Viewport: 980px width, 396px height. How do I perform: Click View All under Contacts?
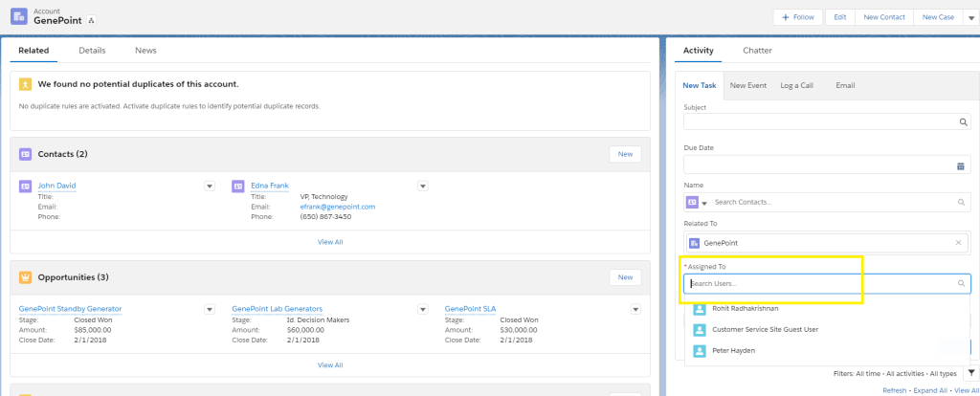[x=330, y=242]
